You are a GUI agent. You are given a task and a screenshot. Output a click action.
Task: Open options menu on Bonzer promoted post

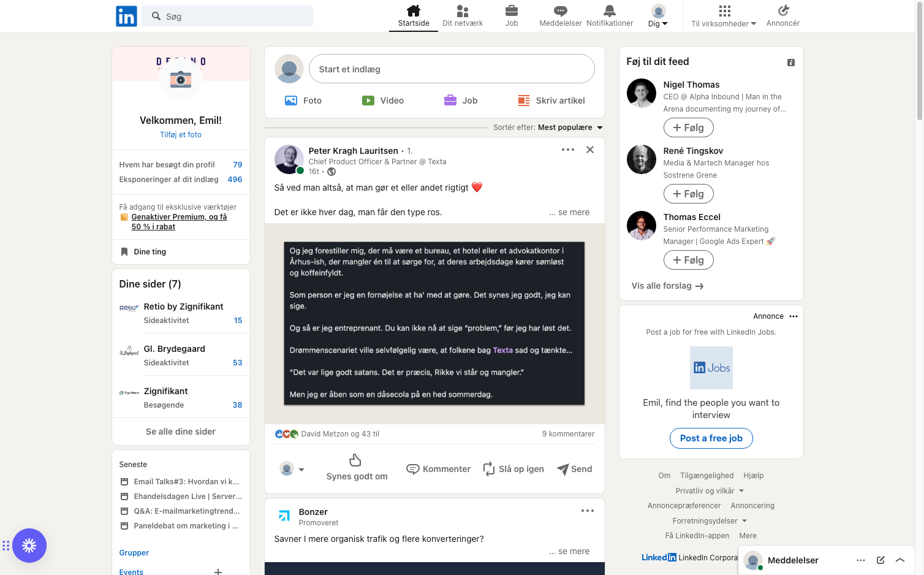588,511
